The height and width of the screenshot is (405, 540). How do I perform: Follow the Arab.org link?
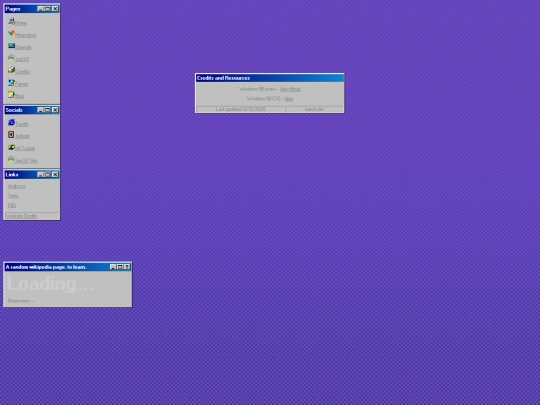(x=16, y=186)
